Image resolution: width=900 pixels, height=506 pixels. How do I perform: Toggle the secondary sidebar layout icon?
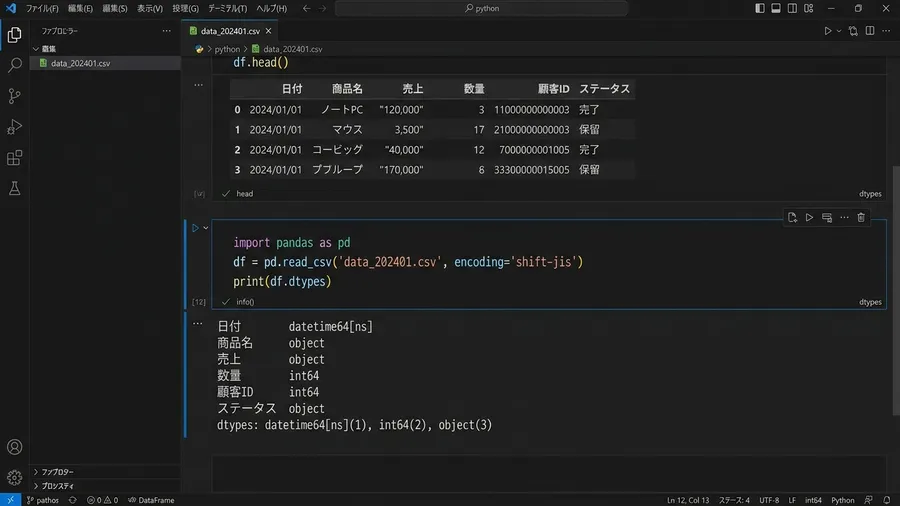coord(792,8)
